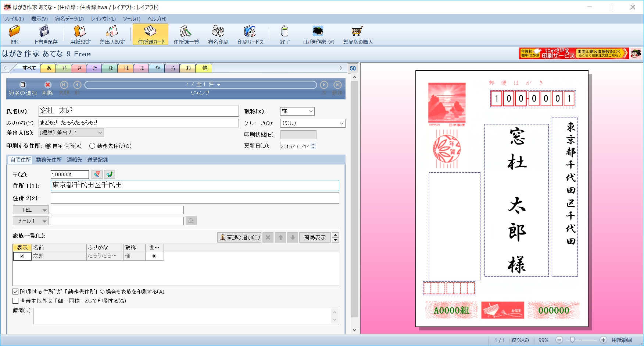Select the 世帯主 radio for 太郎
The height and width of the screenshot is (346, 644).
pos(154,256)
